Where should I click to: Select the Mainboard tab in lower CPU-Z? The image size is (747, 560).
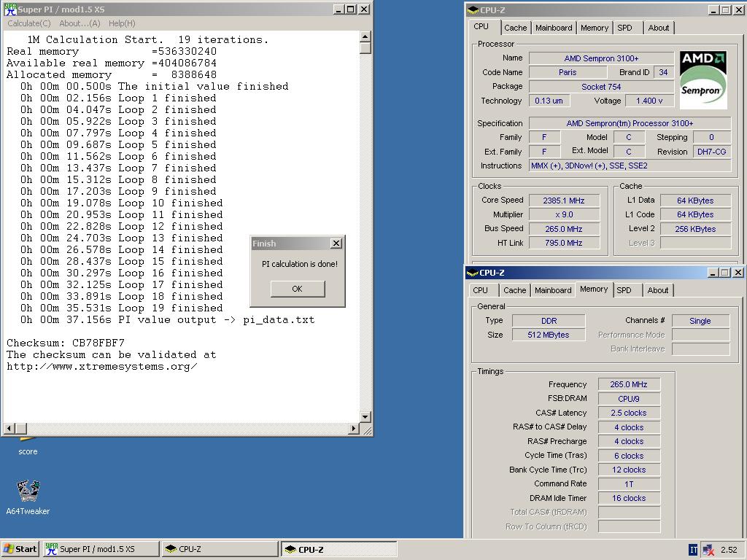(553, 290)
